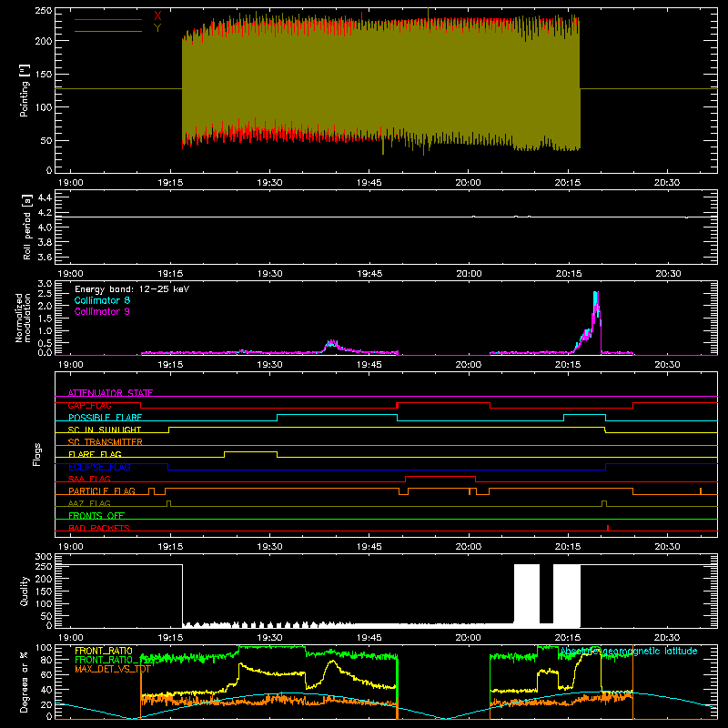Click the 20:30 tick label under roll period plot
728x728 pixels.
point(668,274)
